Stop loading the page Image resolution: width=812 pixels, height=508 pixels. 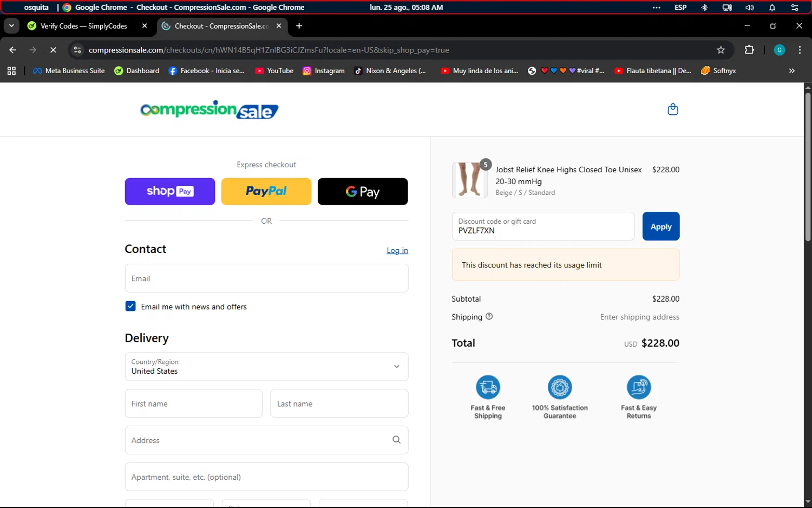53,50
